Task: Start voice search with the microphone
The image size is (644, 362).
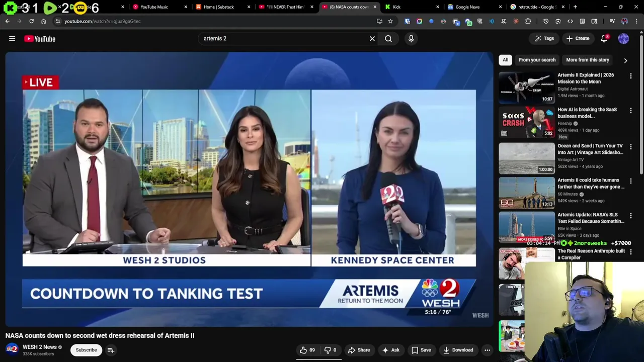Action: click(411, 39)
